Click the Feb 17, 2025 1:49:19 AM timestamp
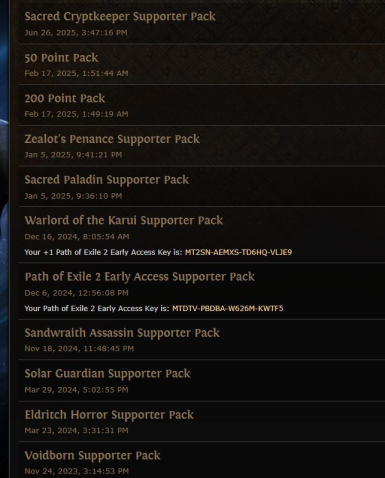Screen dimensions: 385x478 click(76, 114)
